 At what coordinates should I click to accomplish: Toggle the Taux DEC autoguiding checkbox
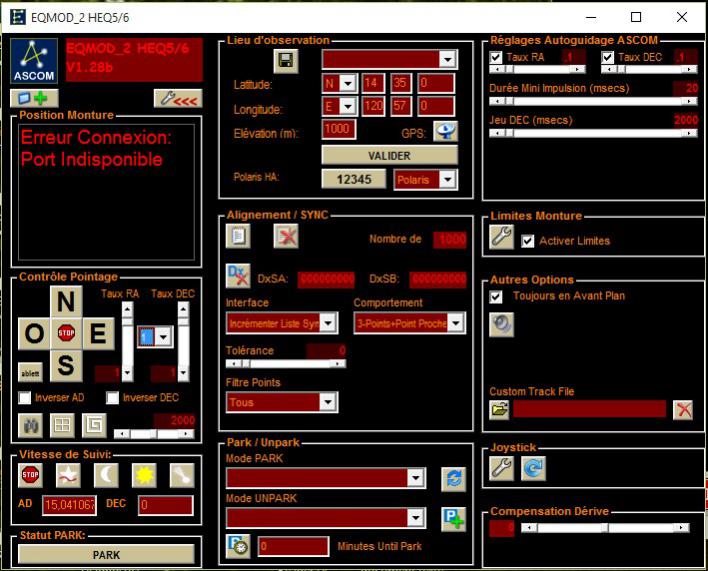click(608, 57)
